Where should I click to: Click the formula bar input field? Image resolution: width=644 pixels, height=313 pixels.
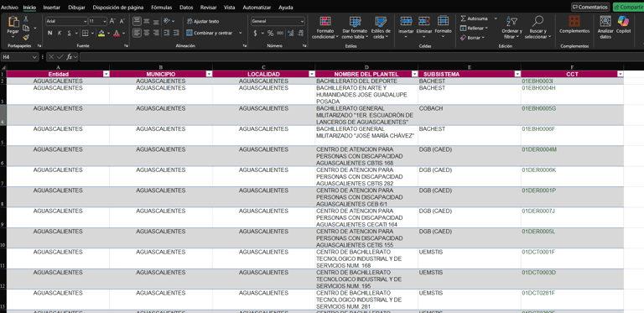pyautogui.click(x=361, y=57)
